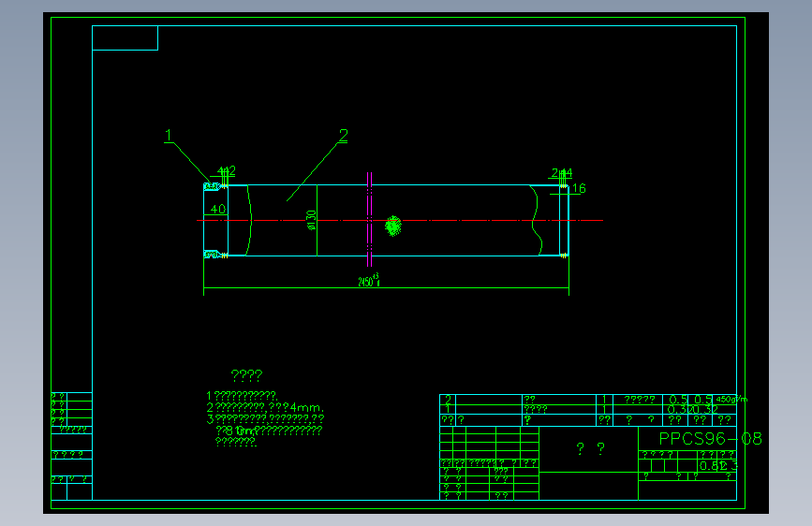The height and width of the screenshot is (526, 812).
Task: Click part balloon 2 above the tube
Action: click(344, 136)
